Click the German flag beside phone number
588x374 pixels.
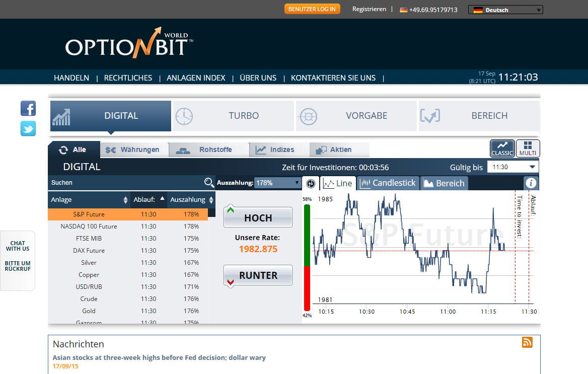click(403, 10)
